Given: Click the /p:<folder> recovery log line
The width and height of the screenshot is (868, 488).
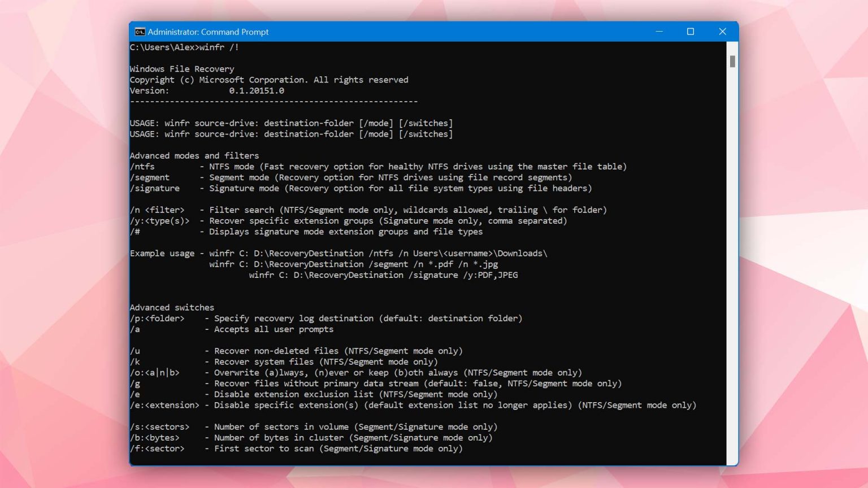Looking at the screenshot, I should (326, 318).
